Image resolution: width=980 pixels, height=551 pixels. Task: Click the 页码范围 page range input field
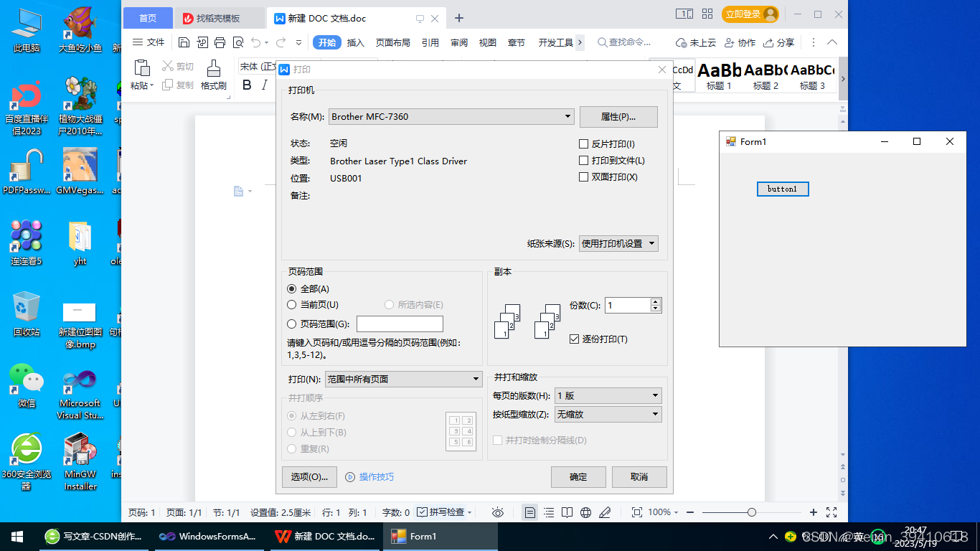(400, 324)
